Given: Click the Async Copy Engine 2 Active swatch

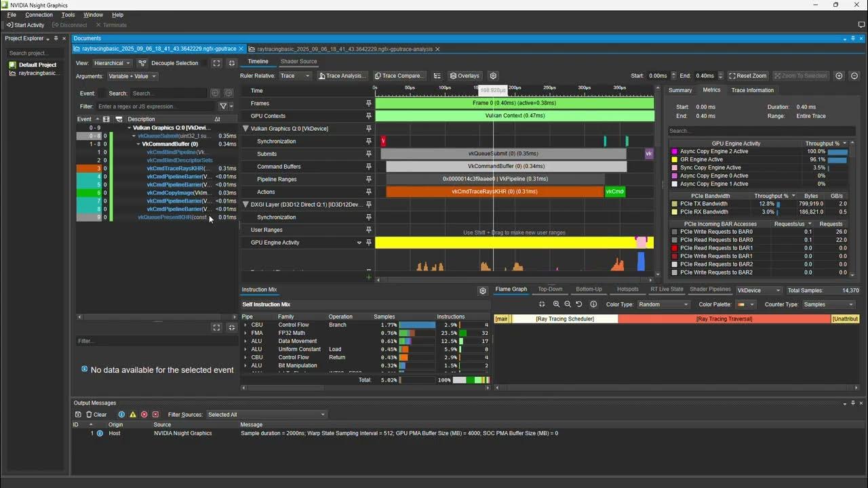Looking at the screenshot, I should pyautogui.click(x=674, y=151).
